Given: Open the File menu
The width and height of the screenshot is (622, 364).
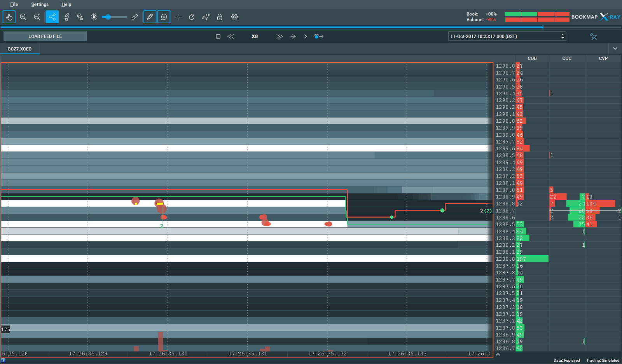Looking at the screenshot, I should click(14, 4).
